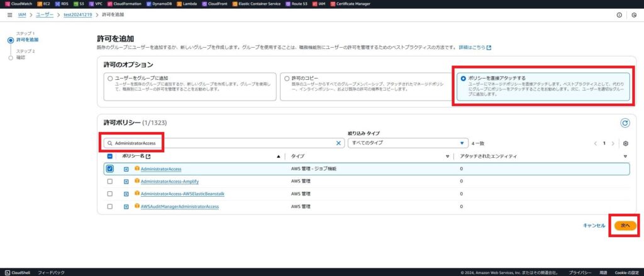The height and width of the screenshot is (276, 644).
Task: Uncheck the AdministratorAccess policy checkbox
Action: (110, 169)
